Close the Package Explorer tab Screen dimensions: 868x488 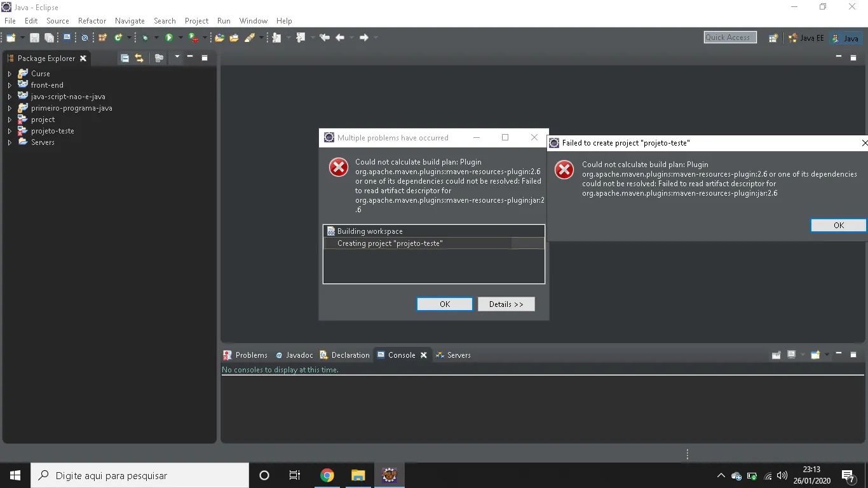(x=83, y=58)
